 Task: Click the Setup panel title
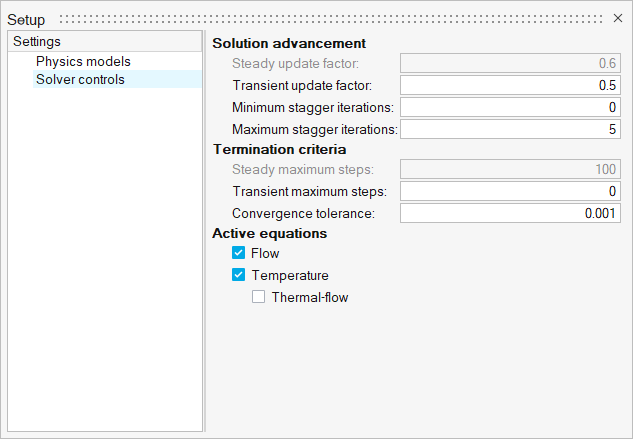[27, 19]
